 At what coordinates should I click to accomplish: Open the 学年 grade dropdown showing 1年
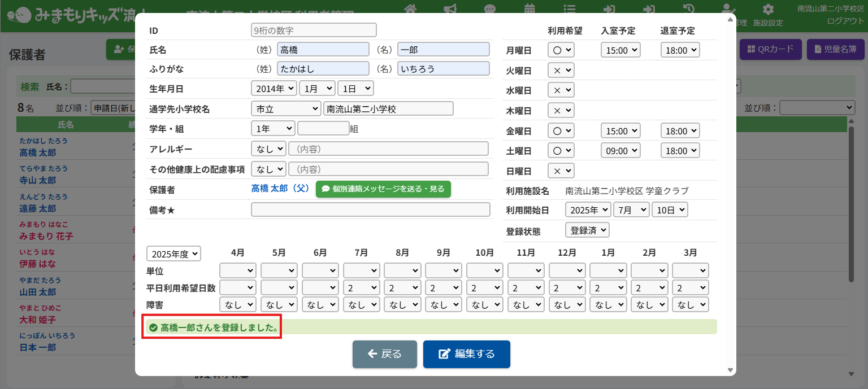click(273, 129)
